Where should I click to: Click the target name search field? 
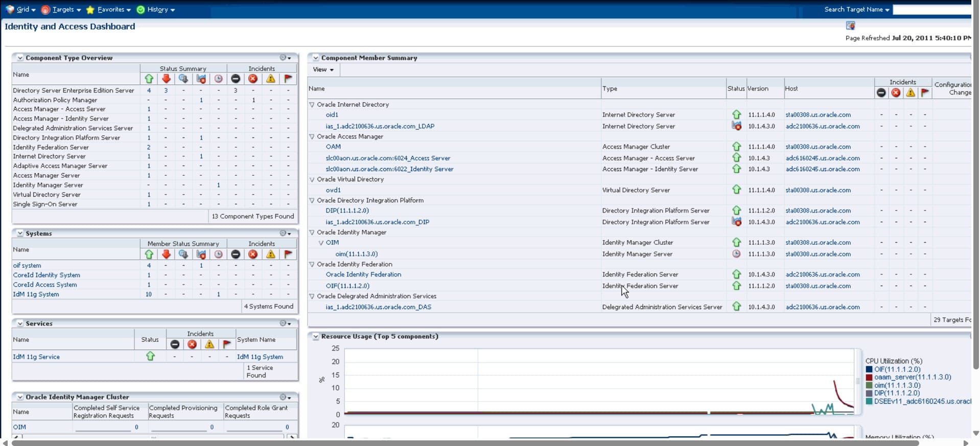(x=931, y=9)
